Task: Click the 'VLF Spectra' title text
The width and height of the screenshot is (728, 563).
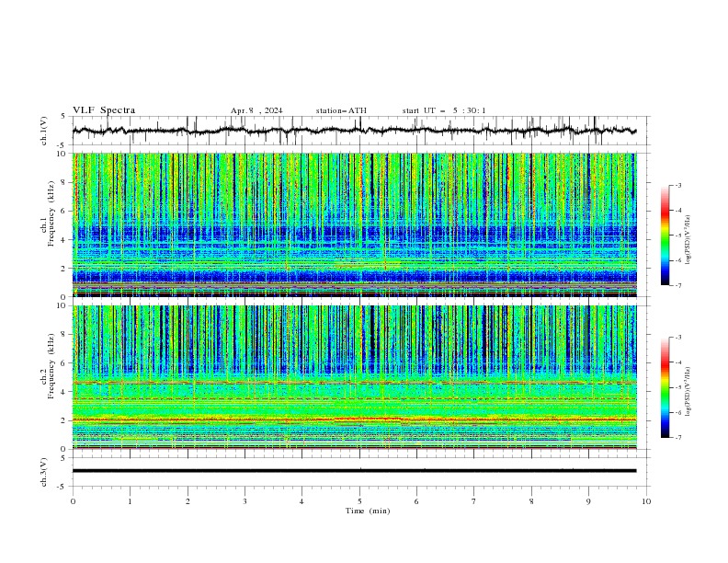Action: (x=104, y=110)
